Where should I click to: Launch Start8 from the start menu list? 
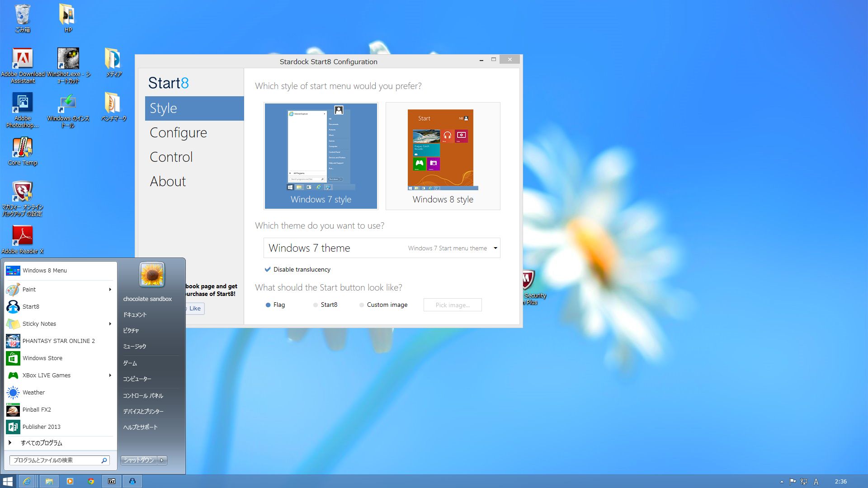[x=31, y=306]
